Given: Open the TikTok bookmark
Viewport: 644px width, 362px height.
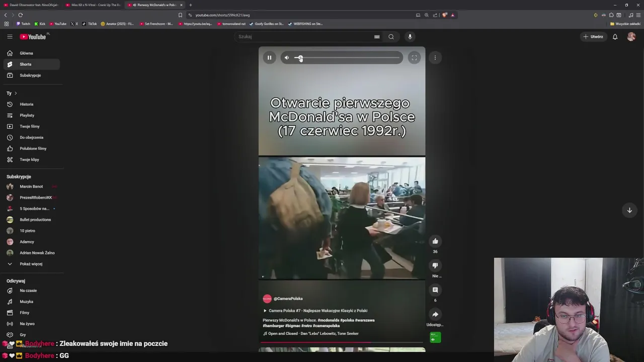Looking at the screenshot, I should (x=90, y=24).
